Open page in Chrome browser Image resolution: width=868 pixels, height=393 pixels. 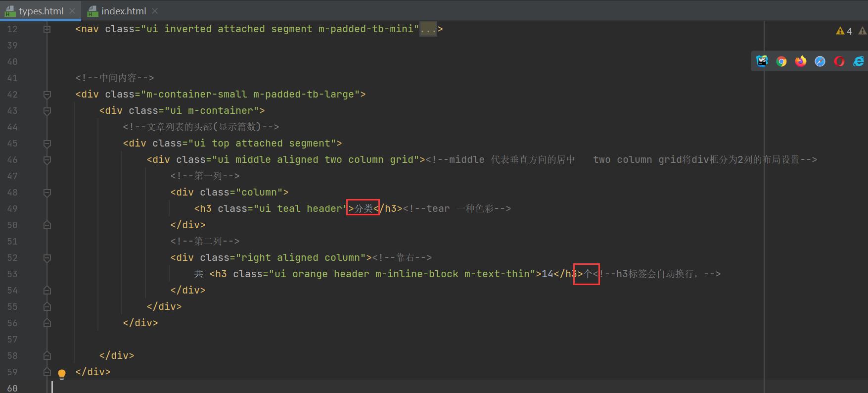coord(781,61)
